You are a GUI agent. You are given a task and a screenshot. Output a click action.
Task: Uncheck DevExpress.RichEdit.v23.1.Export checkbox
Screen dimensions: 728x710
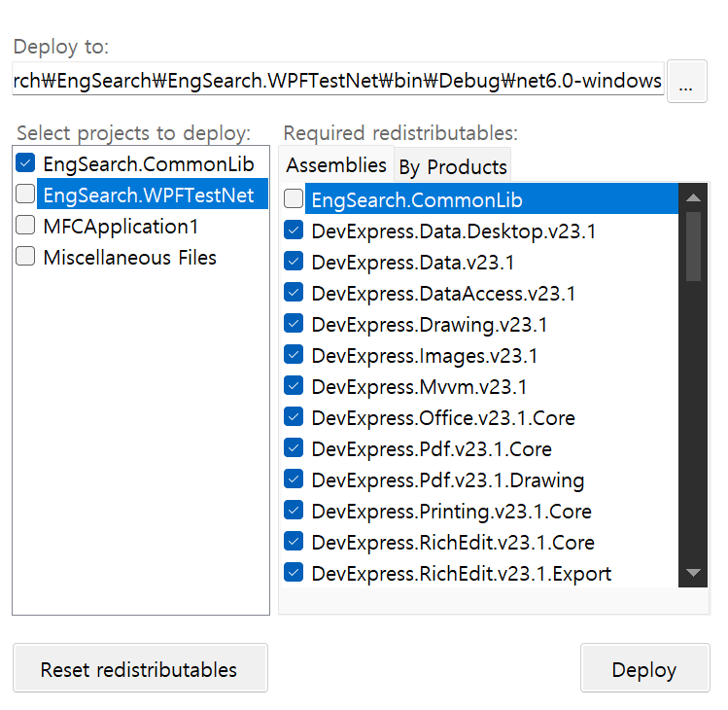pos(294,573)
